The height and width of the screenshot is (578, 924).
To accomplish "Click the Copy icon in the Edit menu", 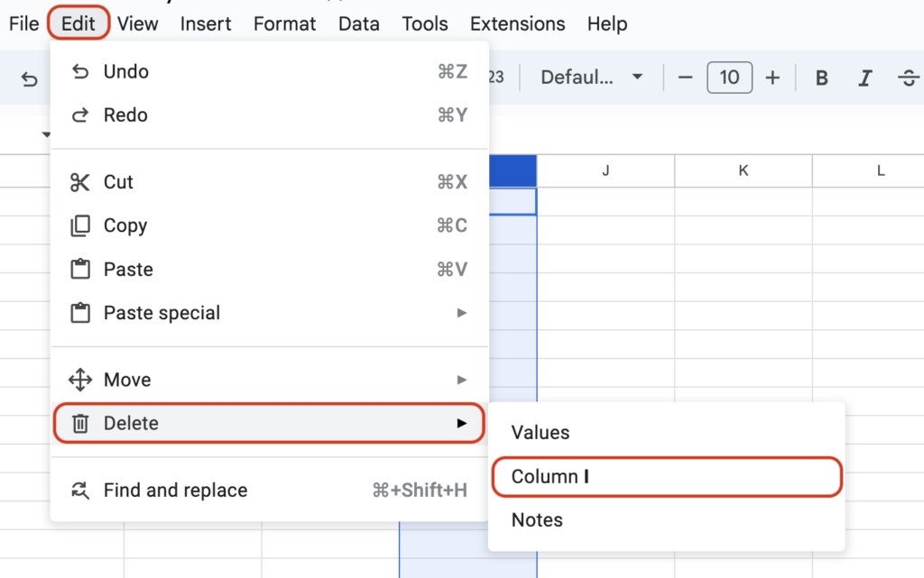I will point(79,225).
